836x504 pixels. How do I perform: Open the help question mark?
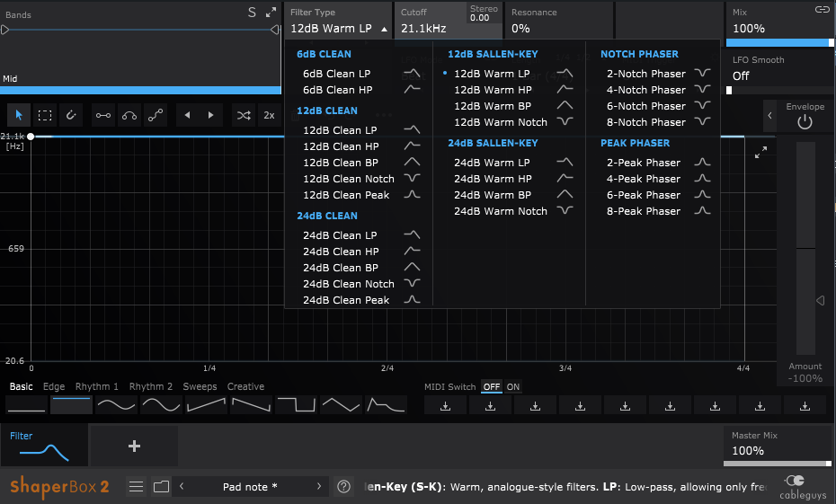point(344,486)
